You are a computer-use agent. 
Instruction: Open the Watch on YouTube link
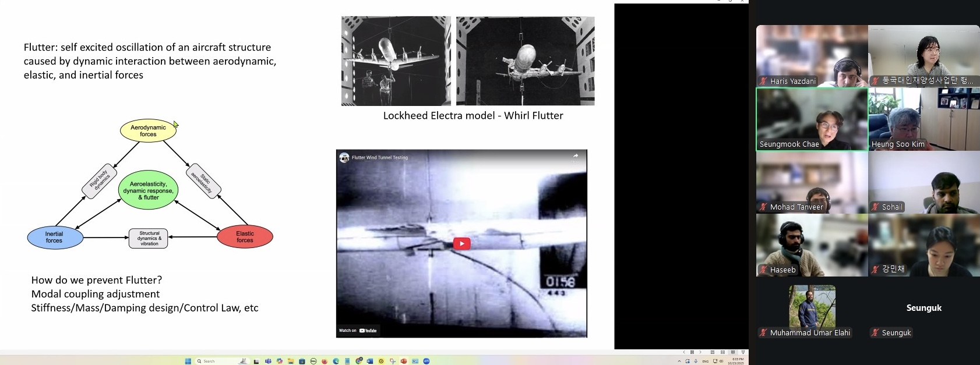pyautogui.click(x=358, y=331)
